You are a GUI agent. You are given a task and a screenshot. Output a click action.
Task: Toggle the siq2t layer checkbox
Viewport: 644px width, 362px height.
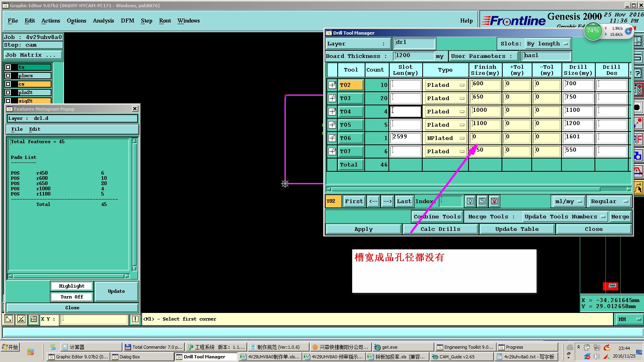pyautogui.click(x=8, y=101)
